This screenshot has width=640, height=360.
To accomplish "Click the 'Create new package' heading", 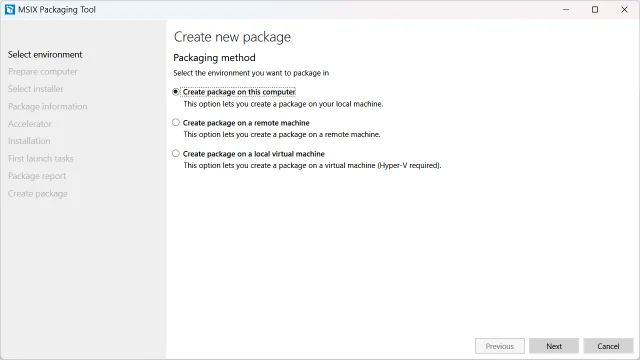I will pyautogui.click(x=232, y=37).
